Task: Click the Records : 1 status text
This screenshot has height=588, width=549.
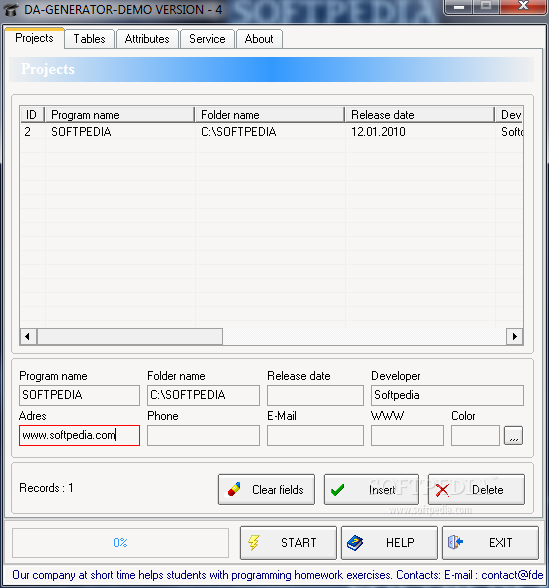Action: (x=46, y=488)
